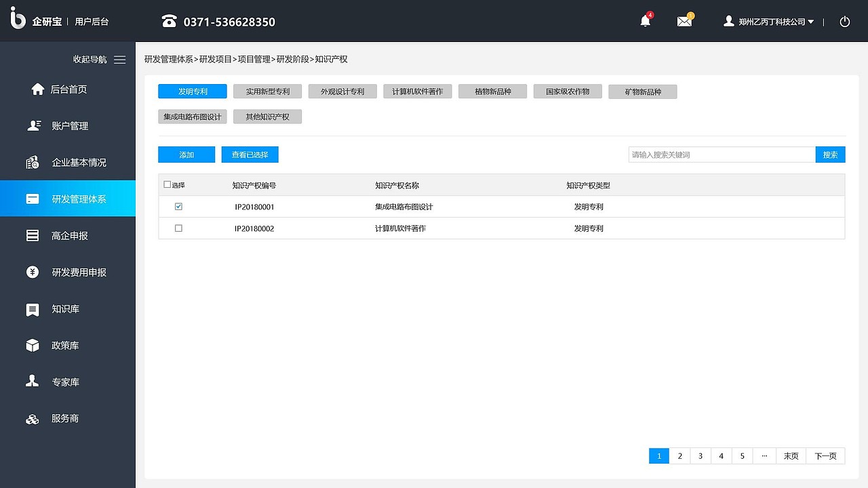The width and height of the screenshot is (868, 488).
Task: Open 研发费用申报 in the sidebar
Action: click(x=79, y=272)
